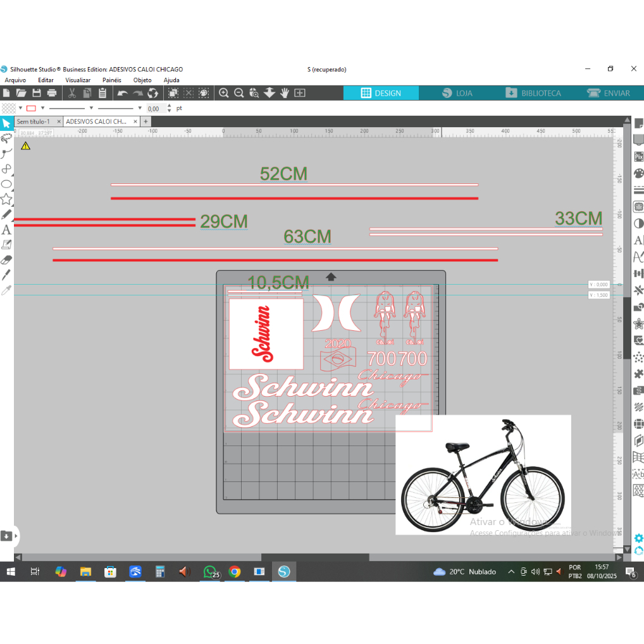Open the Arquivo menu
Screen dimensions: 644x644
15,80
